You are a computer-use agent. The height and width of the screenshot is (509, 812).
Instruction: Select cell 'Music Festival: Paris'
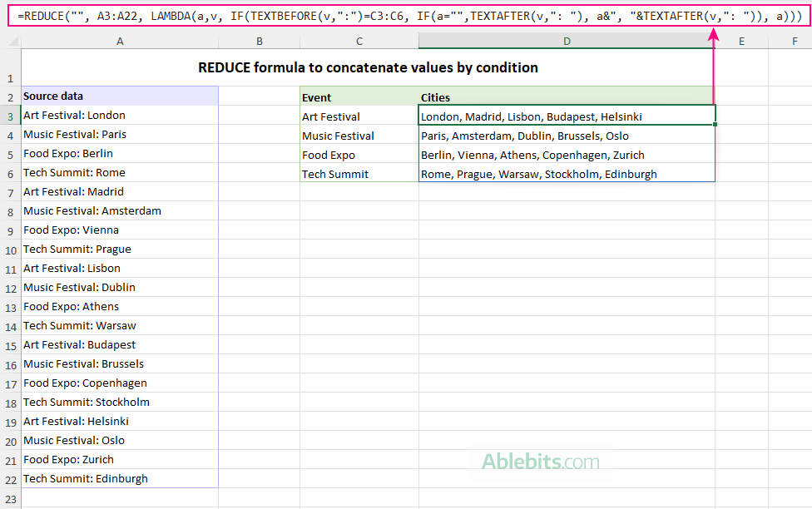[x=120, y=135]
